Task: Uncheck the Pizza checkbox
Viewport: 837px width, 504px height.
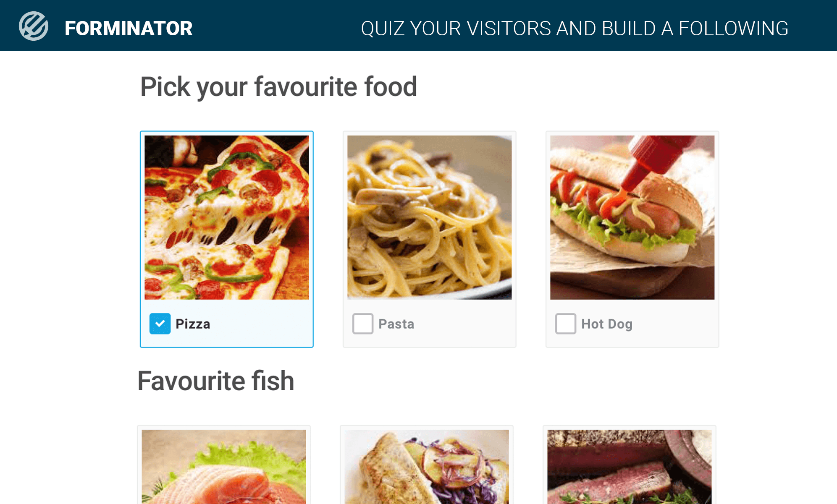Action: coord(160,324)
